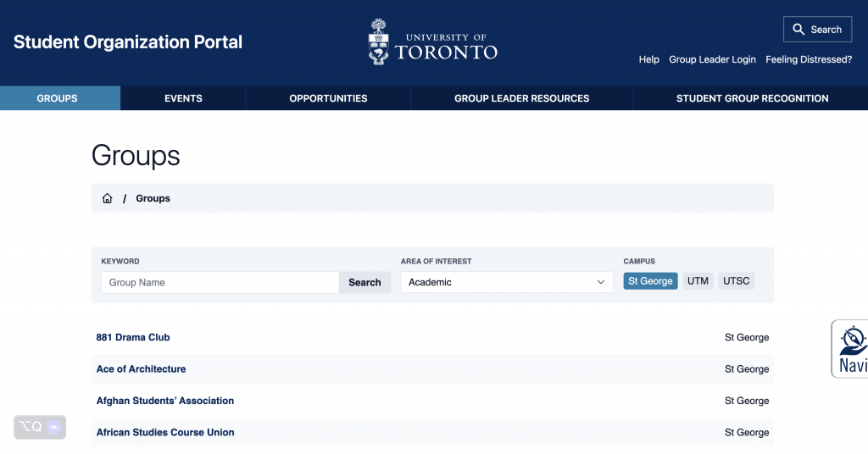Click the Help link
The width and height of the screenshot is (868, 454).
[648, 59]
